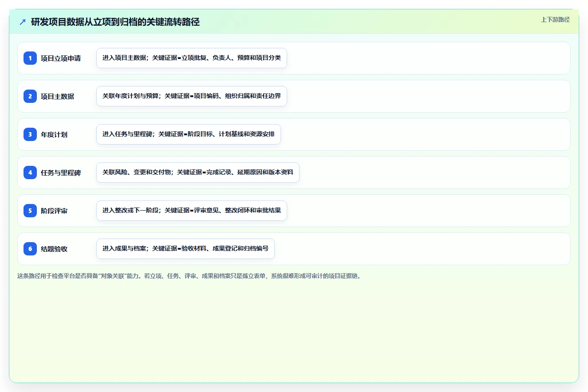This screenshot has height=392, width=588.
Task: Click the 上下游路径 label in header
Action: coord(555,20)
